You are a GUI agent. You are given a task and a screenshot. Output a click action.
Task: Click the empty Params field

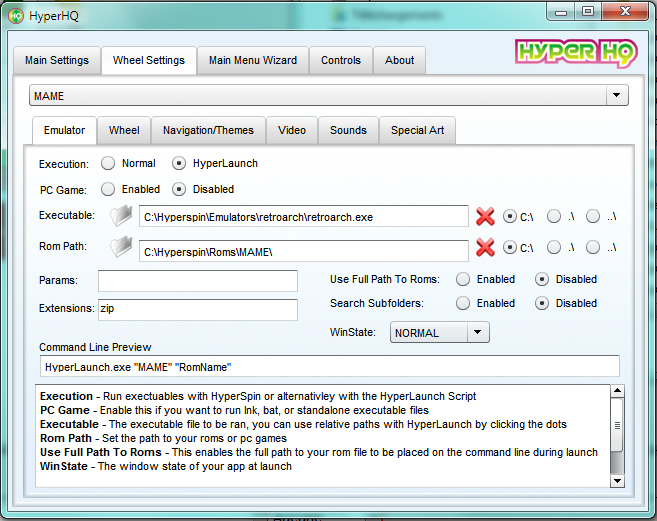[x=198, y=281]
